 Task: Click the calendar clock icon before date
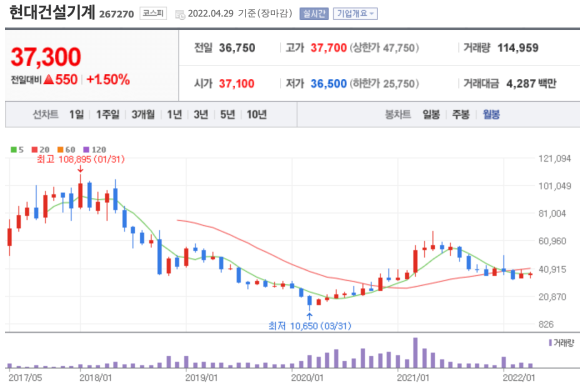point(180,14)
